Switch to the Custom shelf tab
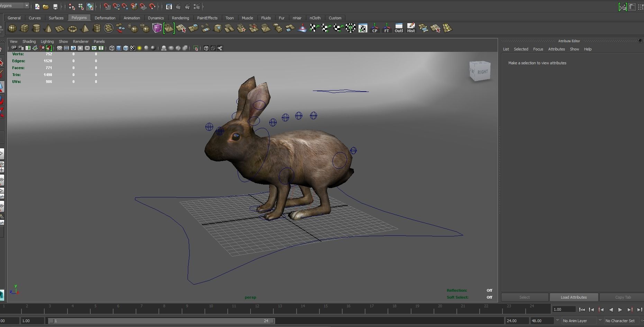644x327 pixels. click(x=335, y=18)
